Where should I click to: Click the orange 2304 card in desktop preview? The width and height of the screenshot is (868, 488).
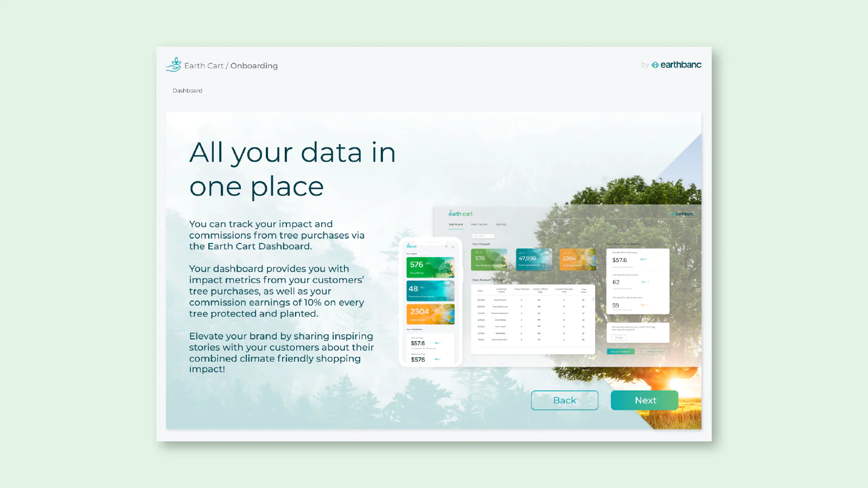click(578, 259)
